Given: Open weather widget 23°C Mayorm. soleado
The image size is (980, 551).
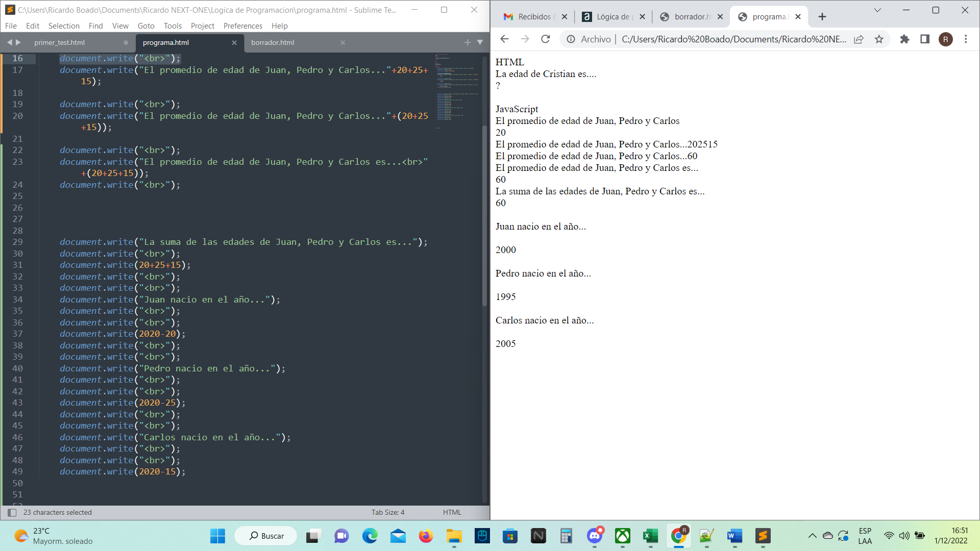Looking at the screenshot, I should pos(54,536).
